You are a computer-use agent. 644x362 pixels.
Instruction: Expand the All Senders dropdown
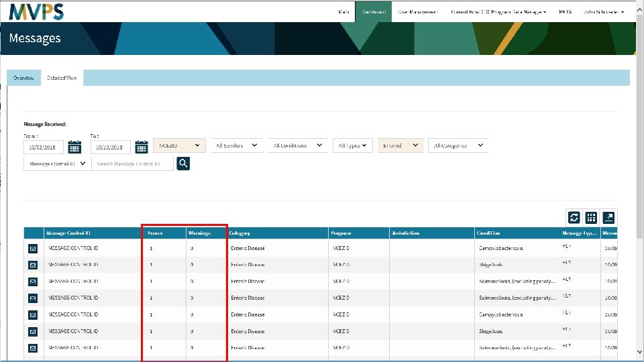click(236, 145)
